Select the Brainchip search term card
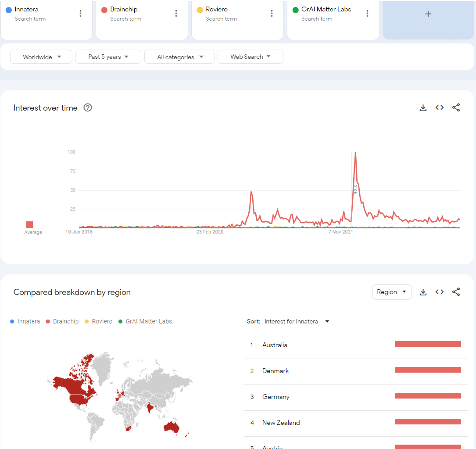 142,20
